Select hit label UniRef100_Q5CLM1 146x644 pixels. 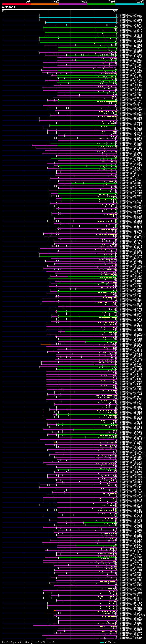pos(131,389)
